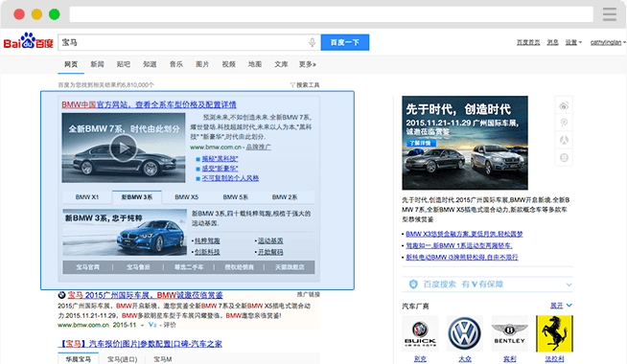Switch to the 视频 tab

(x=228, y=64)
